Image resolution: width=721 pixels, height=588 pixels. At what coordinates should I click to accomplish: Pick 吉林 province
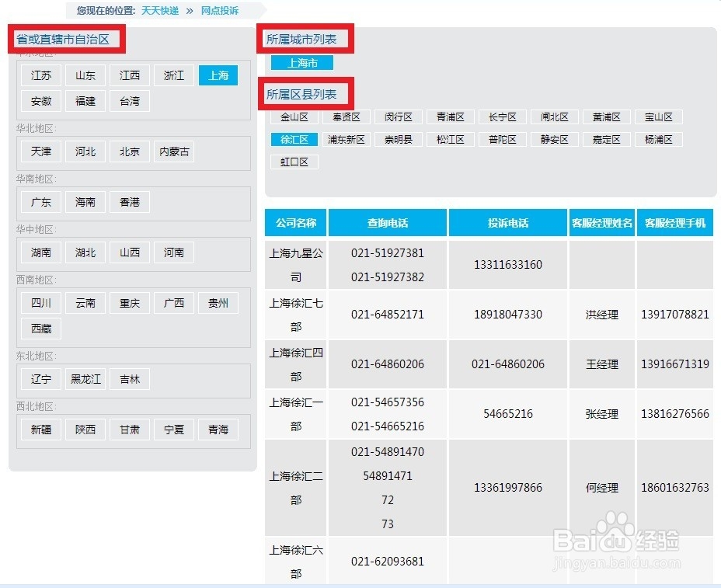pyautogui.click(x=130, y=379)
